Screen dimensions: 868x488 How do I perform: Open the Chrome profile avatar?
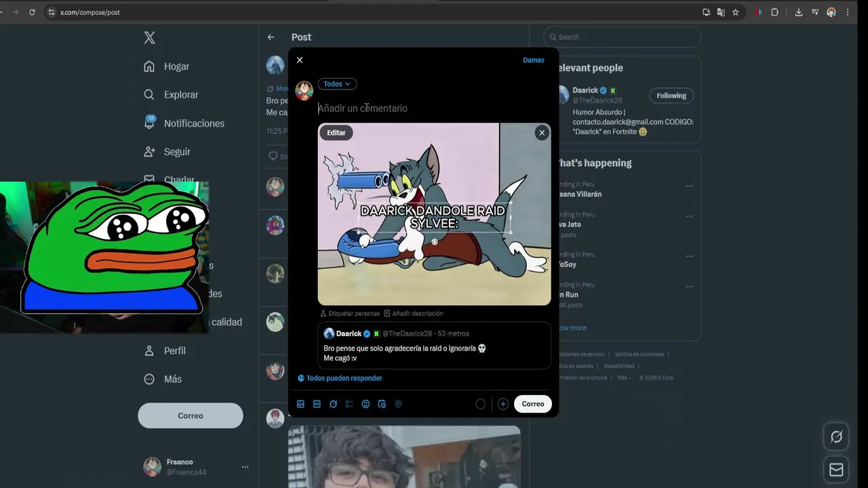click(831, 12)
